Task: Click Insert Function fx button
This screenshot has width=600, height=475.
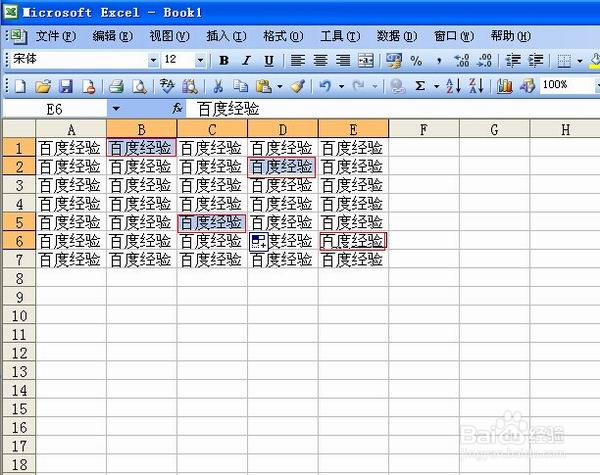Action: (x=177, y=109)
